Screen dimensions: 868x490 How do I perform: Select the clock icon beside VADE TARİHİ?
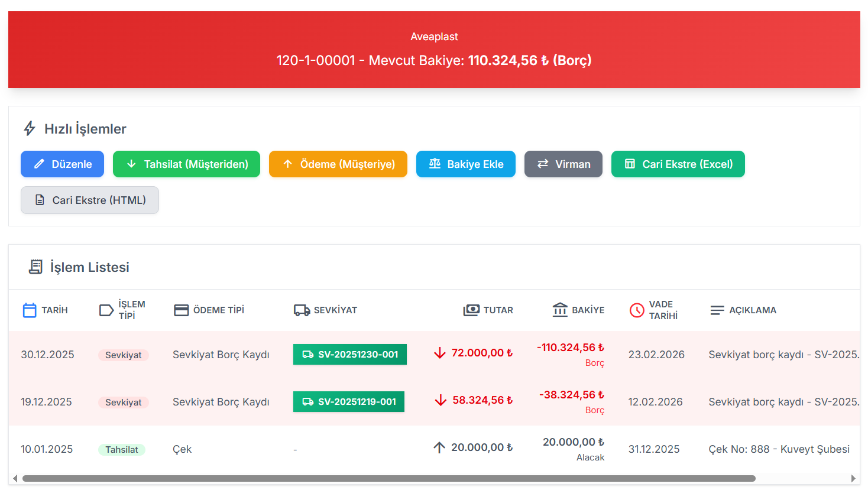[637, 309]
